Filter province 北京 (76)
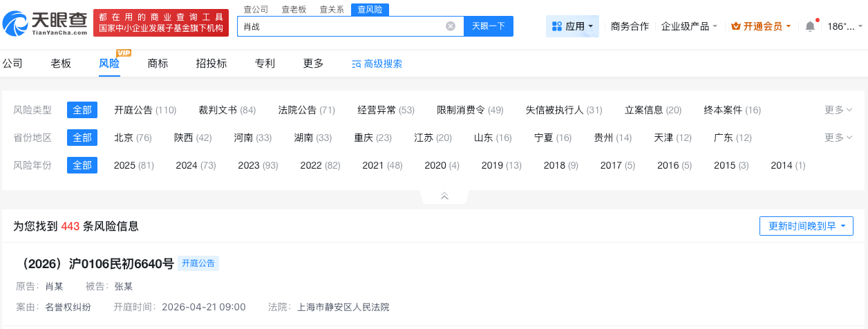Screen dimensions: 868x329 [x=133, y=138]
